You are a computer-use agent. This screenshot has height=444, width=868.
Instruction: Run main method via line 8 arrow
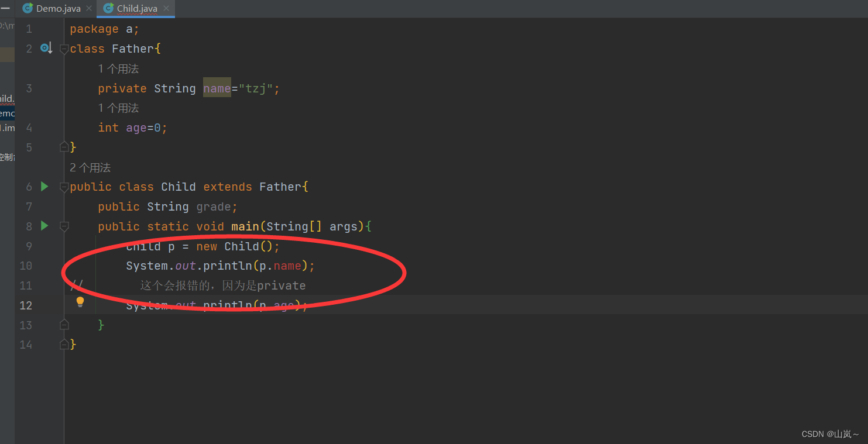tap(44, 226)
